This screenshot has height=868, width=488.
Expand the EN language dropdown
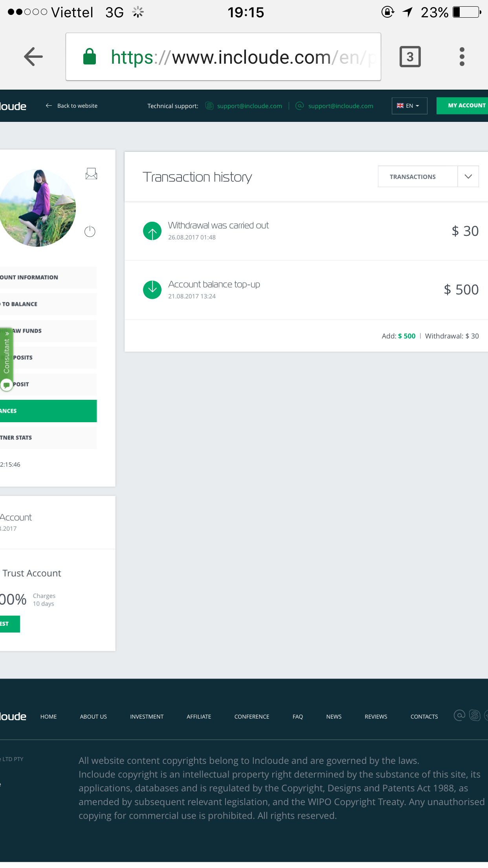point(409,106)
